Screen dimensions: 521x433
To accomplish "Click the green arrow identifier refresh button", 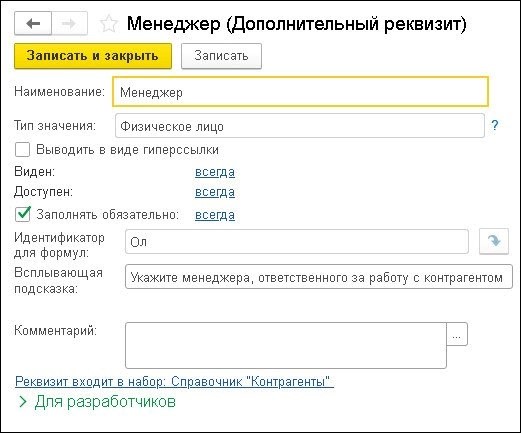I will coord(494,241).
